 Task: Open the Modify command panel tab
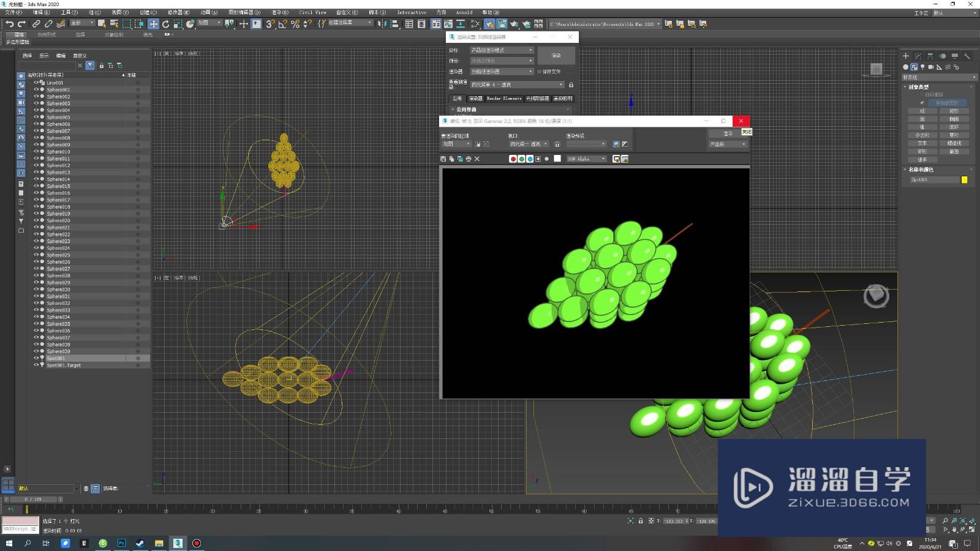pos(918,56)
